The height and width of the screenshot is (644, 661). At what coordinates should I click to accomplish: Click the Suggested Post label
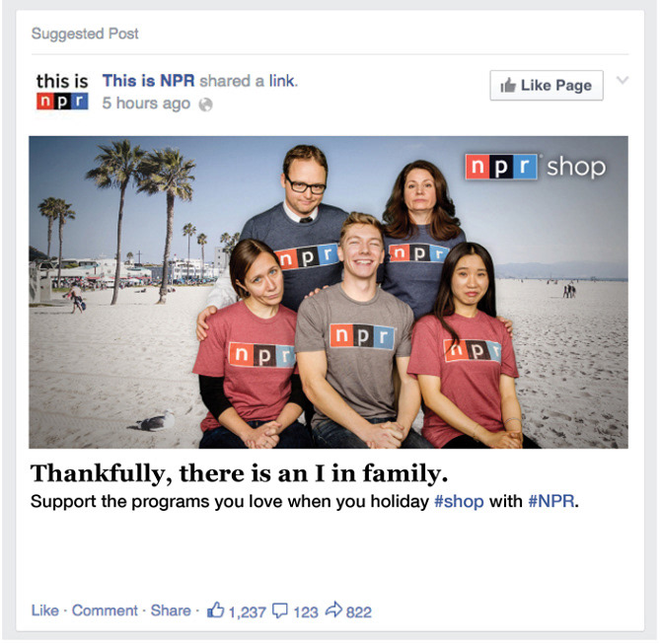85,34
